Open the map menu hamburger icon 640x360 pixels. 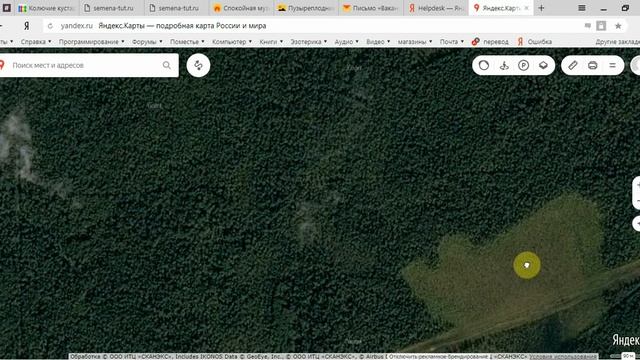(612, 65)
